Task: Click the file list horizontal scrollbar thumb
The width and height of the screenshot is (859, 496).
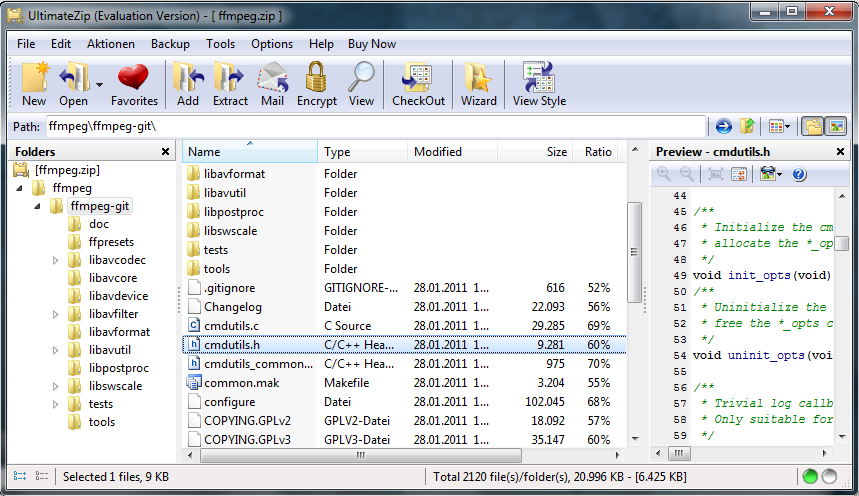Action: tap(361, 455)
